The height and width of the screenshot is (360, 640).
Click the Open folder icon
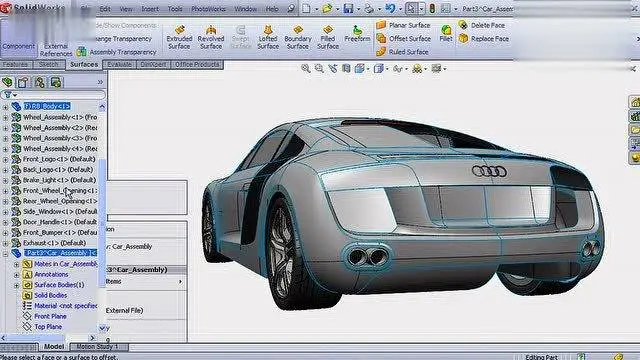(x=327, y=8)
